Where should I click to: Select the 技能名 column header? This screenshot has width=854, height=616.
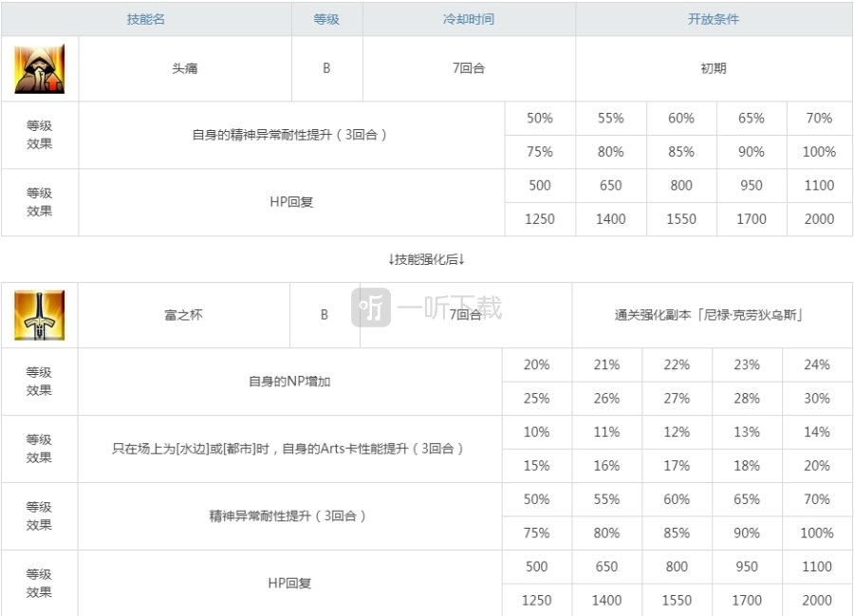coord(145,19)
